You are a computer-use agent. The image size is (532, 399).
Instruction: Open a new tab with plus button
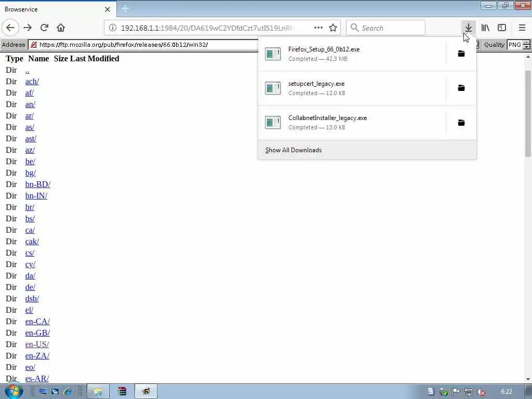pyautogui.click(x=125, y=8)
